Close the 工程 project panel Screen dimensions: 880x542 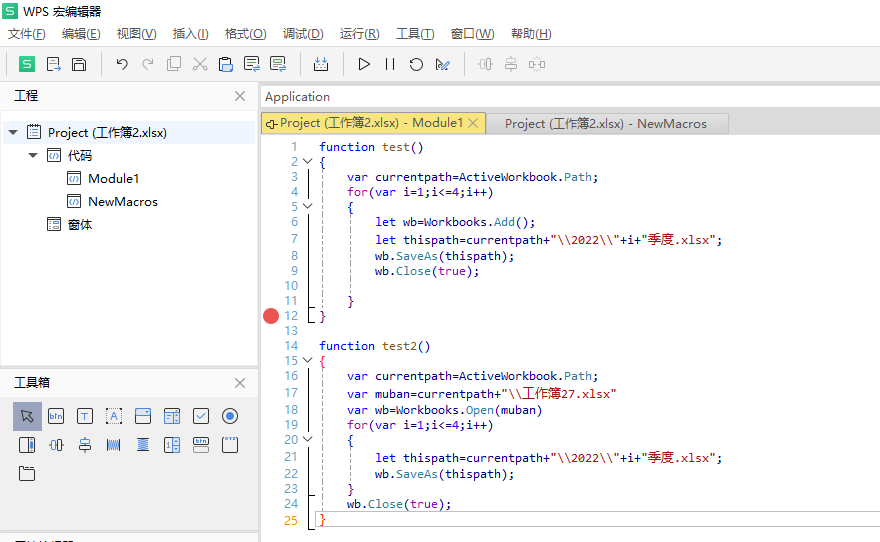click(240, 96)
